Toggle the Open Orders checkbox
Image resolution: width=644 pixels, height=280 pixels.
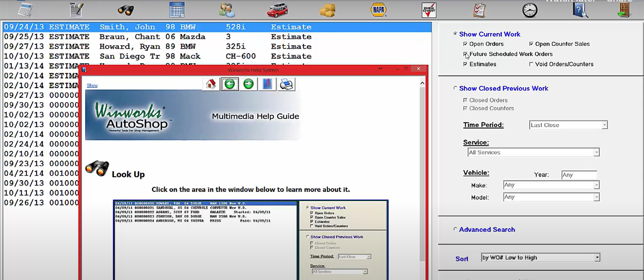tap(465, 44)
